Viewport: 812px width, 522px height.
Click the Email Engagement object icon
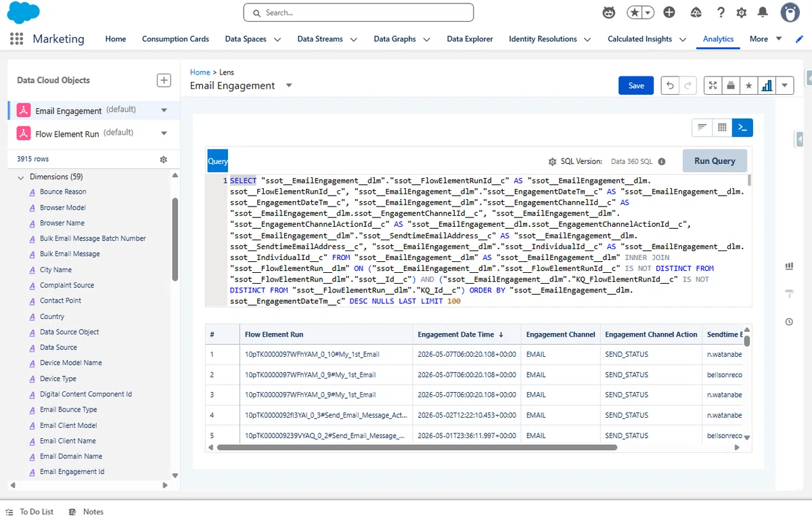24,110
